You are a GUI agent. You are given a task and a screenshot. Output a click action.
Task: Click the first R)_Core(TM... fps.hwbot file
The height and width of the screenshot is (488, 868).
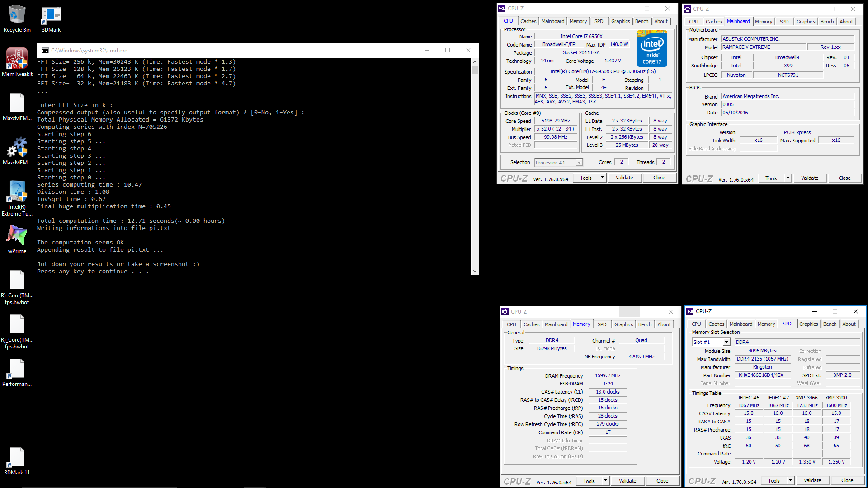pyautogui.click(x=17, y=287)
